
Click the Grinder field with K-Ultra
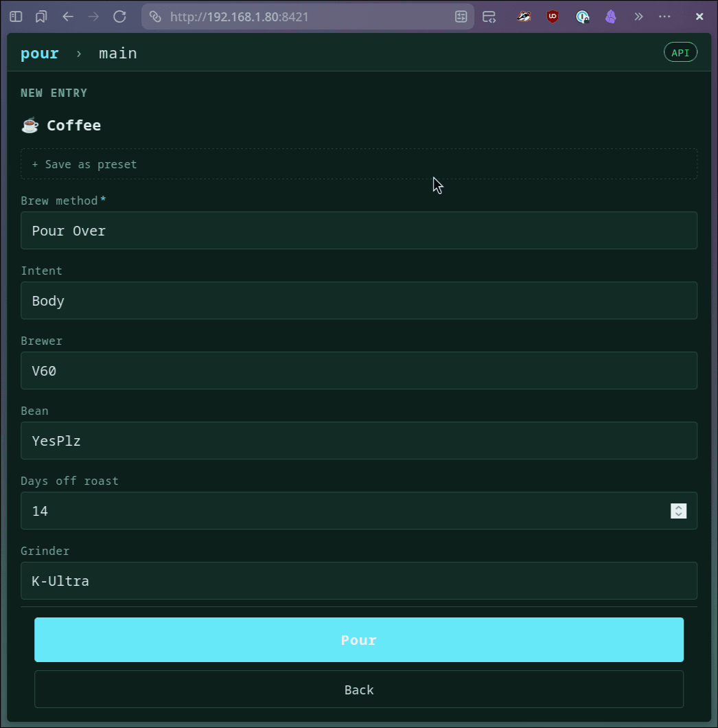point(359,581)
